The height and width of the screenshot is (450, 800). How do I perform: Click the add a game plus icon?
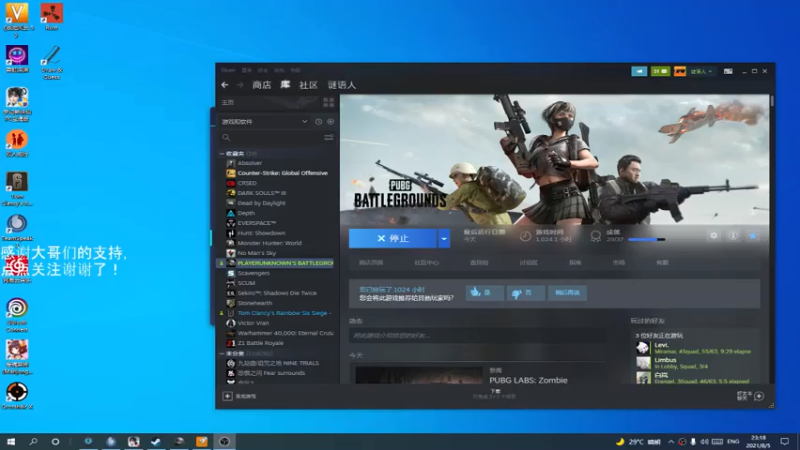tap(228, 396)
